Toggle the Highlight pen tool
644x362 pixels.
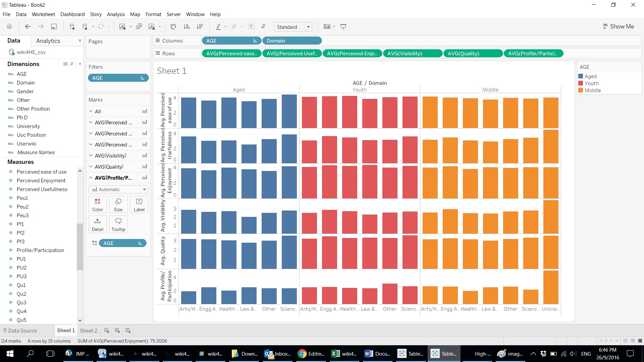click(x=218, y=27)
